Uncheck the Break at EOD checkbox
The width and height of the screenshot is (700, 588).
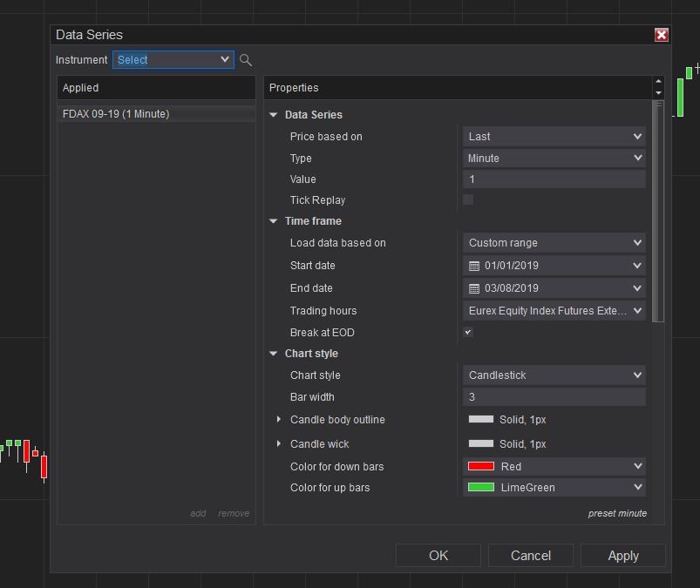(468, 332)
